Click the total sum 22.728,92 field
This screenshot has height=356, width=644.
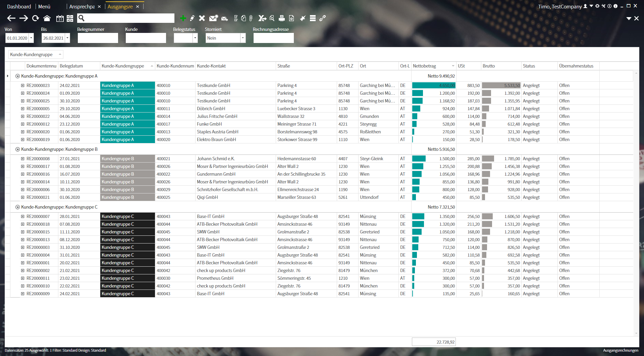(x=434, y=342)
